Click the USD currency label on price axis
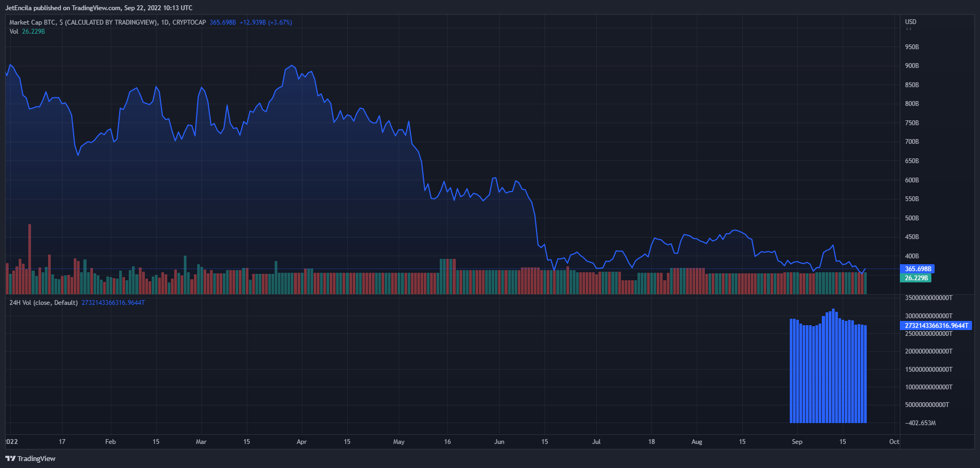Screen dimensions: 980x468 coord(911,22)
